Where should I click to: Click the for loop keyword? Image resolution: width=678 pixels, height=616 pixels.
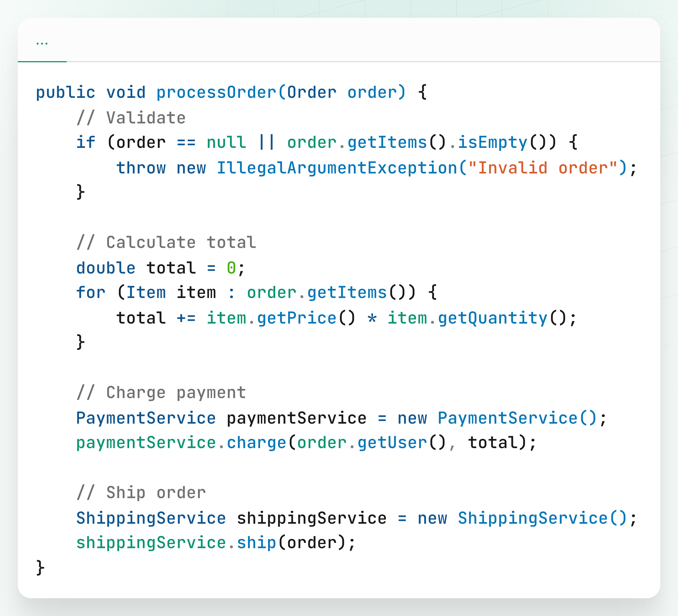pos(91,292)
